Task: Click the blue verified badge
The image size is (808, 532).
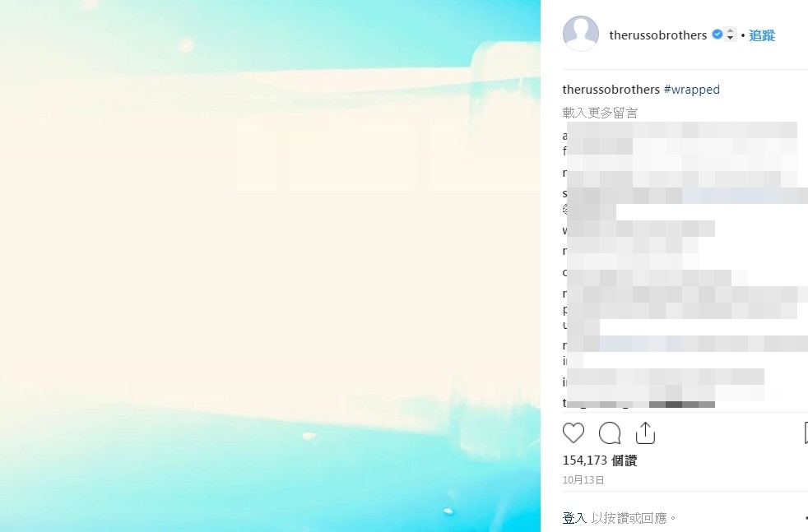Action: [717, 35]
